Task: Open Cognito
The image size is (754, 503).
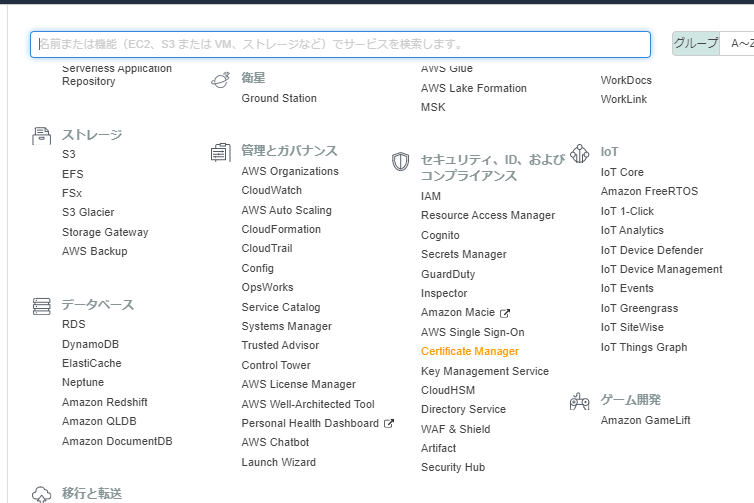Action: (440, 236)
